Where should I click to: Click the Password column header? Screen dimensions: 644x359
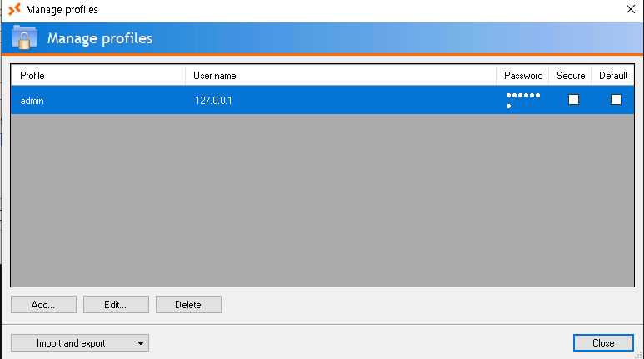tap(522, 76)
